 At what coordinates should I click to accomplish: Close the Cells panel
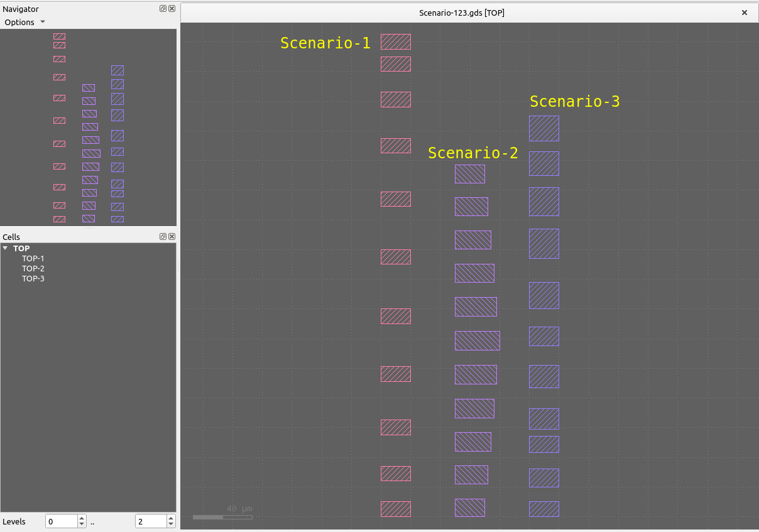(x=172, y=237)
